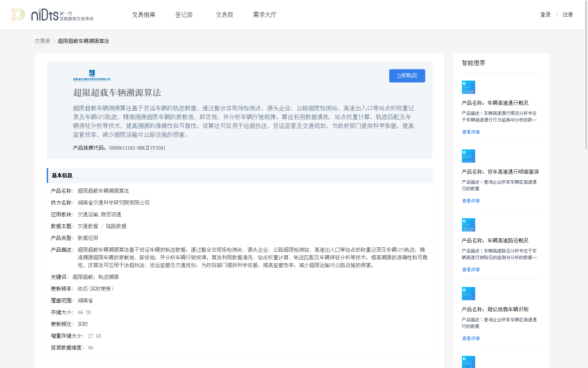Open the 交易指南 menu

(144, 15)
